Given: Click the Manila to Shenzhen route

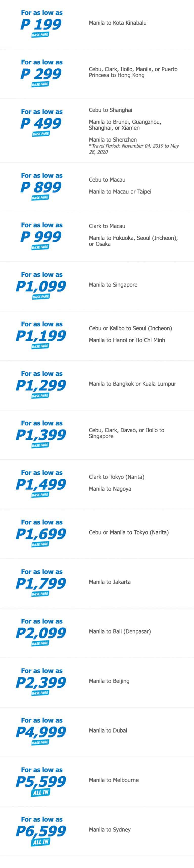Looking at the screenshot, I should pyautogui.click(x=112, y=139).
